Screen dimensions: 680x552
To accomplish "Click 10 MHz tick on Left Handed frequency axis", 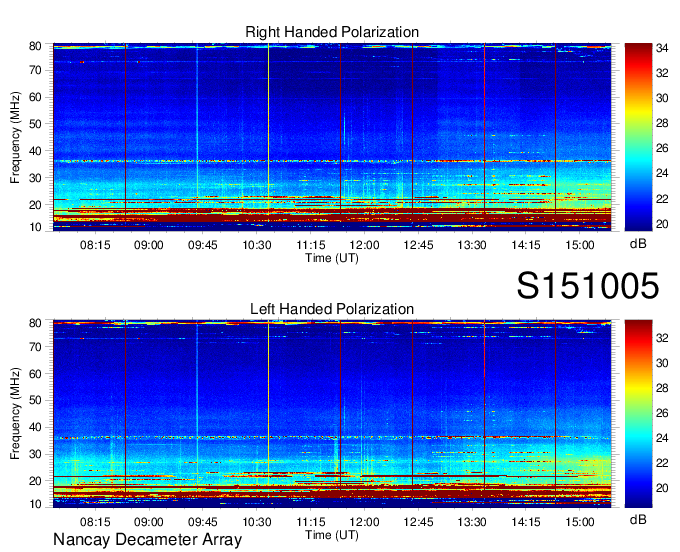I will coord(35,504).
